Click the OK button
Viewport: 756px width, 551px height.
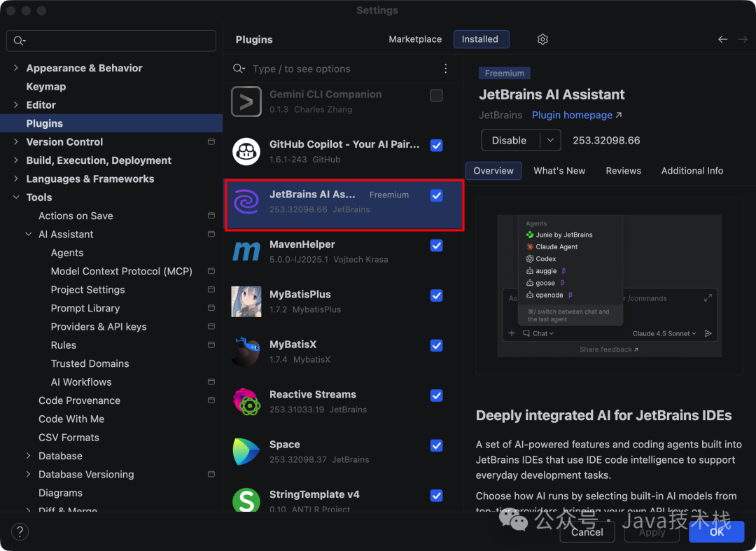tap(716, 532)
